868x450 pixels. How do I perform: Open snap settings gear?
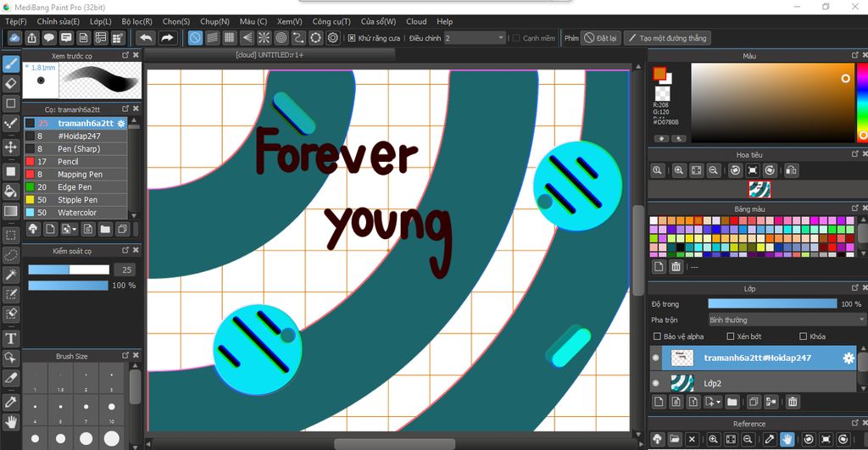[x=332, y=37]
